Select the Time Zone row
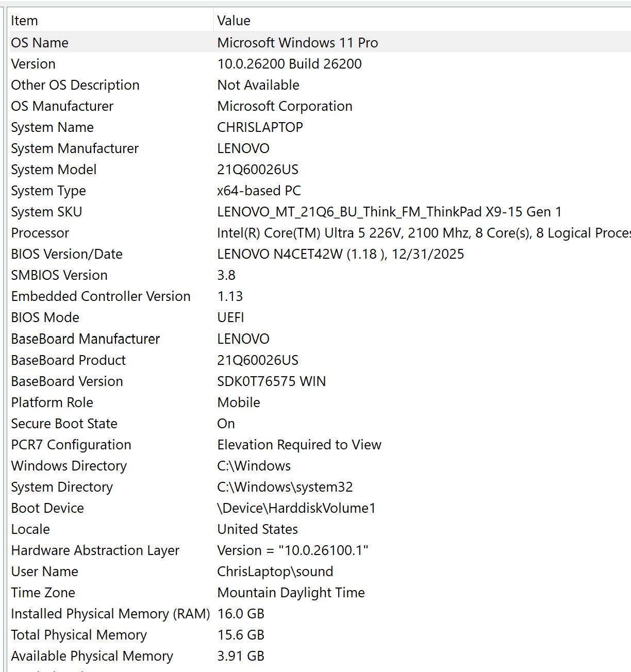The height and width of the screenshot is (672, 631). [320, 593]
